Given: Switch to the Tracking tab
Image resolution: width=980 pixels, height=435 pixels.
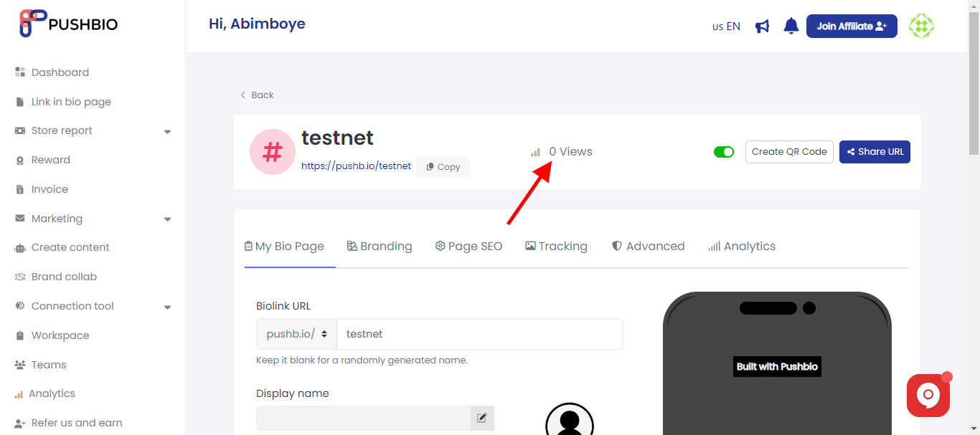Looking at the screenshot, I should pos(556,247).
